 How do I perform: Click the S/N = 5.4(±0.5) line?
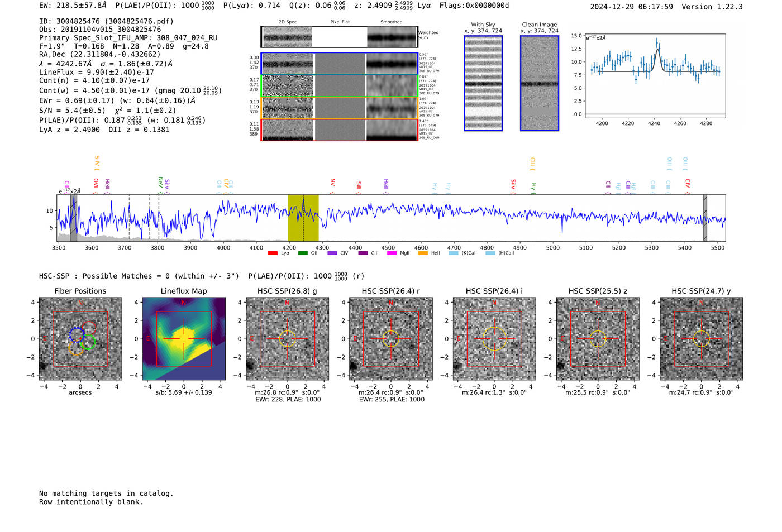[x=107, y=110]
